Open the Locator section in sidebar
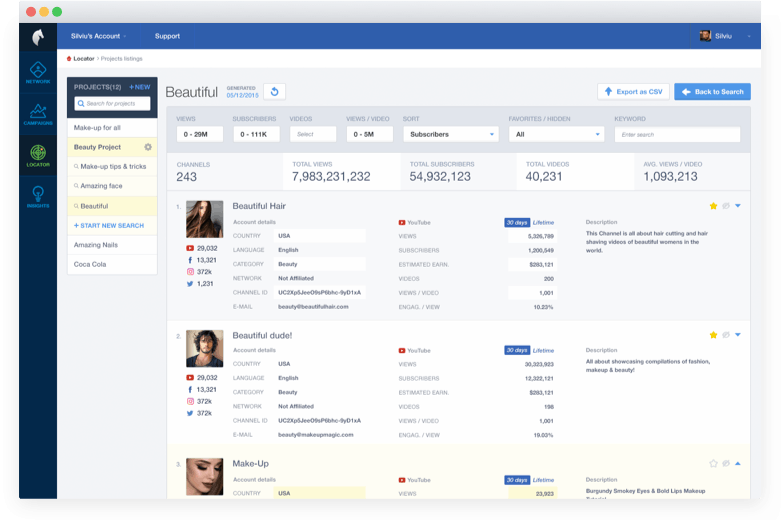The image size is (781, 523). [x=38, y=155]
